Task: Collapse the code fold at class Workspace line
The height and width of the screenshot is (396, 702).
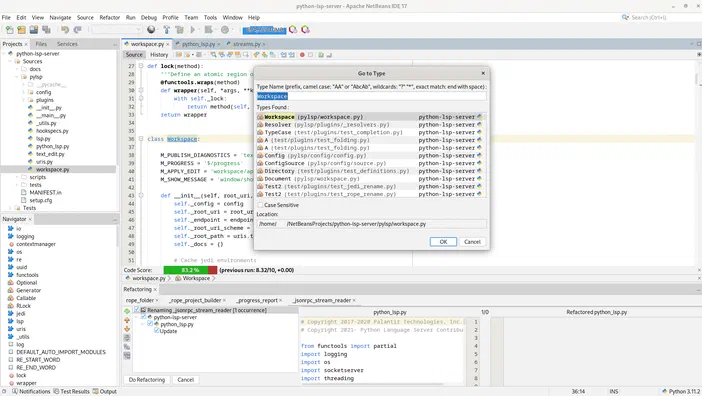Action: pos(141,139)
